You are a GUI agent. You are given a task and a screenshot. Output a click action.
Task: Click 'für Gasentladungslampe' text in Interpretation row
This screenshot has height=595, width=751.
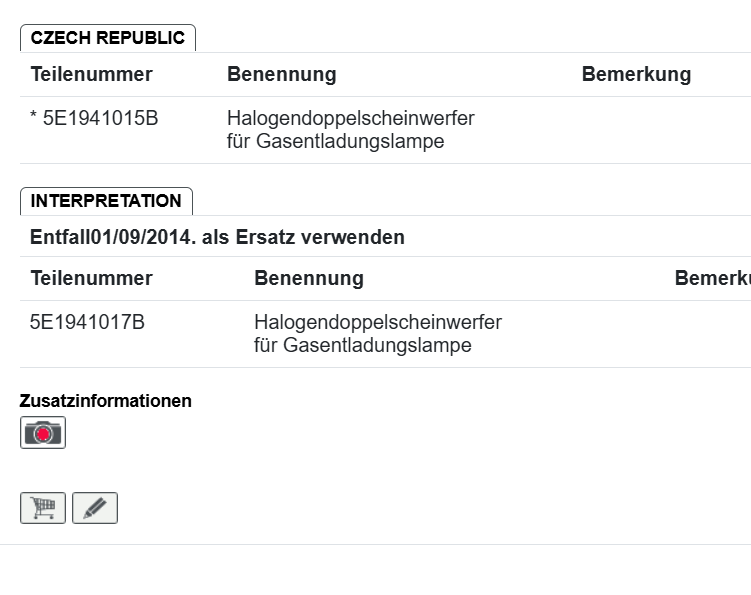363,345
